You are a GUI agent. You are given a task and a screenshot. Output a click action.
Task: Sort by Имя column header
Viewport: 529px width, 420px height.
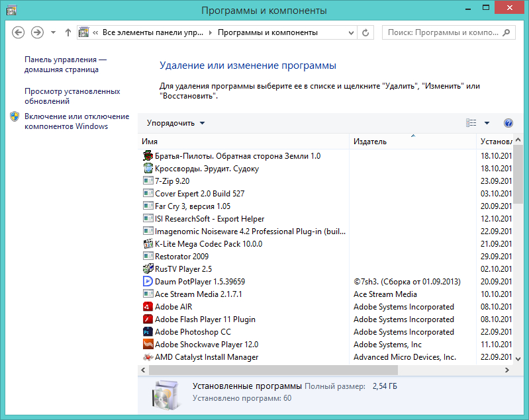pyautogui.click(x=243, y=142)
